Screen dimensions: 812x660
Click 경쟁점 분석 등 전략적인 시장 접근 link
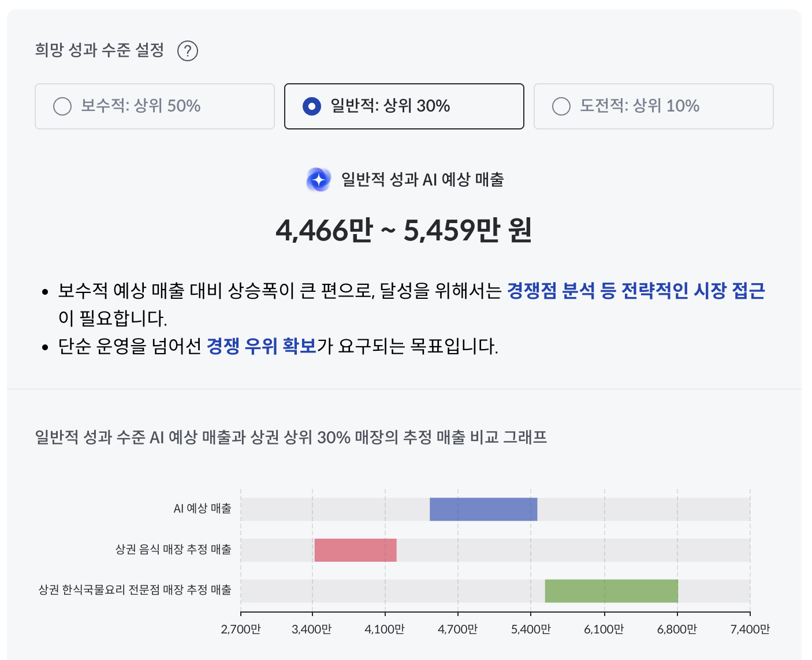(635, 290)
